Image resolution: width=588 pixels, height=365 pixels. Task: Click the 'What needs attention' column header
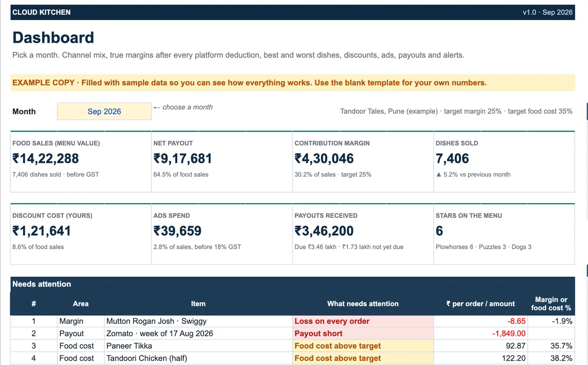coord(363,304)
